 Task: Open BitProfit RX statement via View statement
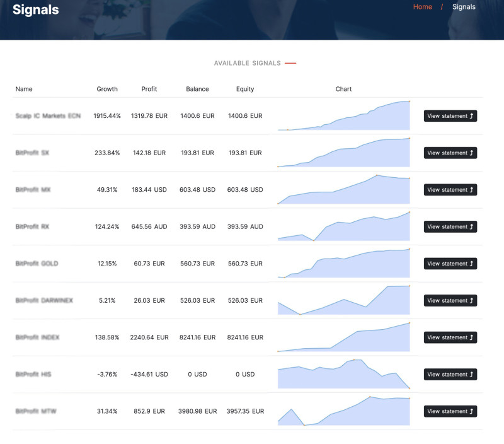point(450,227)
